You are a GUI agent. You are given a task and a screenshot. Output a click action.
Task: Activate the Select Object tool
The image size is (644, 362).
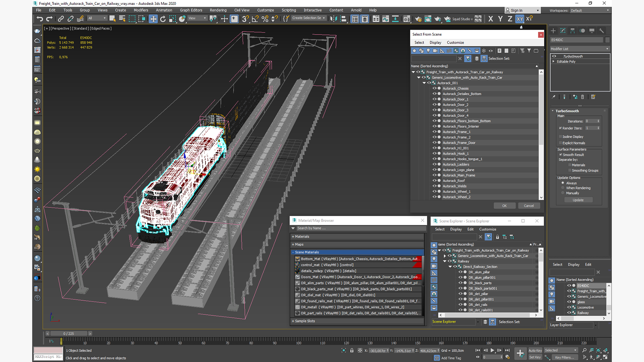112,19
